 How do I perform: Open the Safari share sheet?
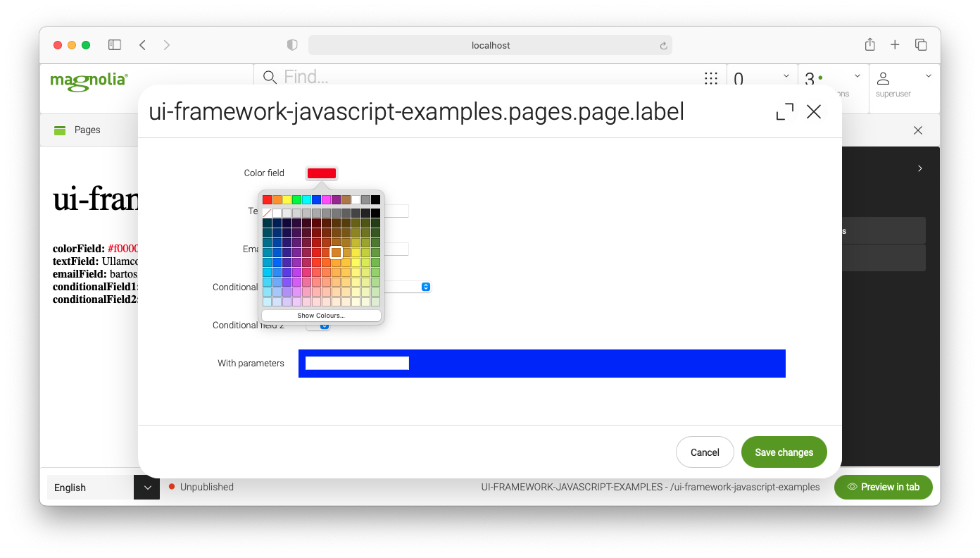click(869, 44)
